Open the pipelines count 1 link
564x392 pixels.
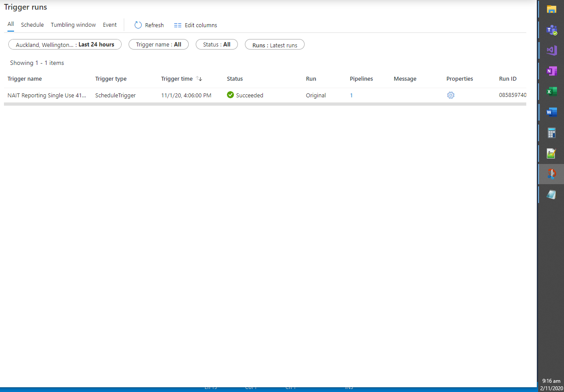(351, 95)
